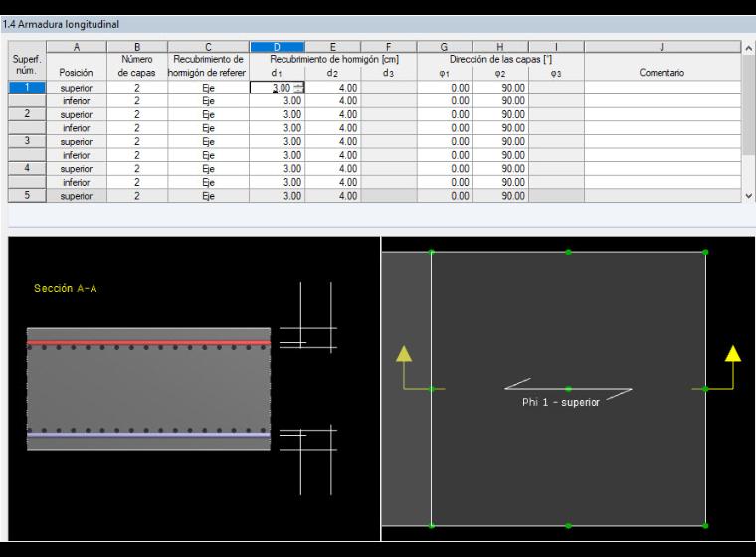This screenshot has height=557, width=756.
Task: Select column header A
Action: point(77,47)
